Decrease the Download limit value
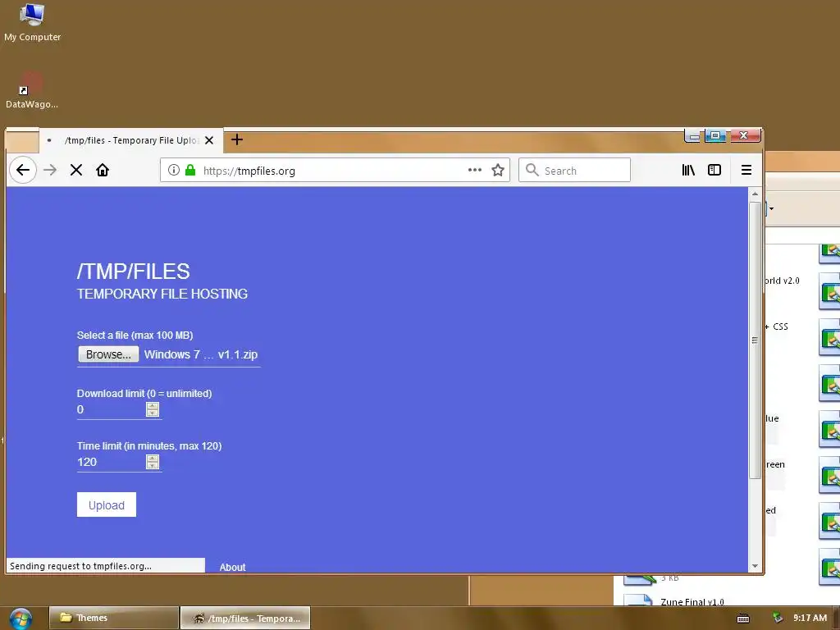The image size is (840, 630). 153,413
